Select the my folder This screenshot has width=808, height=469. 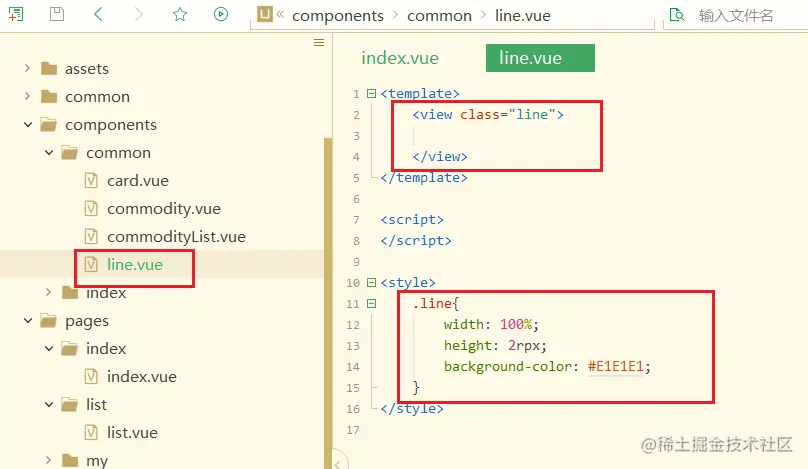pos(97,460)
